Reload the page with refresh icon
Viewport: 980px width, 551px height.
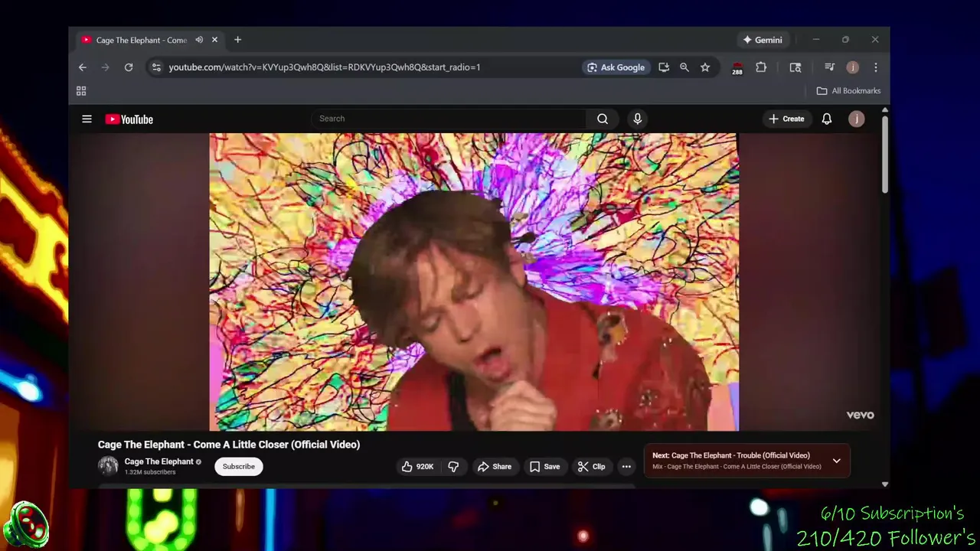tap(129, 67)
